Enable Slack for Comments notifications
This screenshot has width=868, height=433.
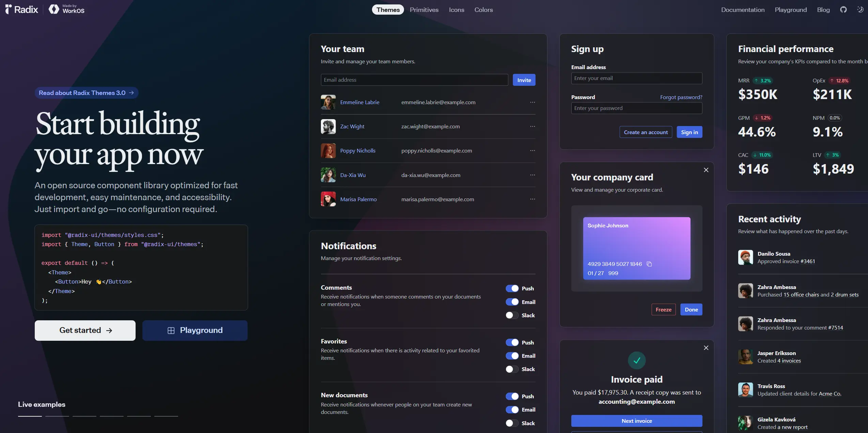click(512, 315)
